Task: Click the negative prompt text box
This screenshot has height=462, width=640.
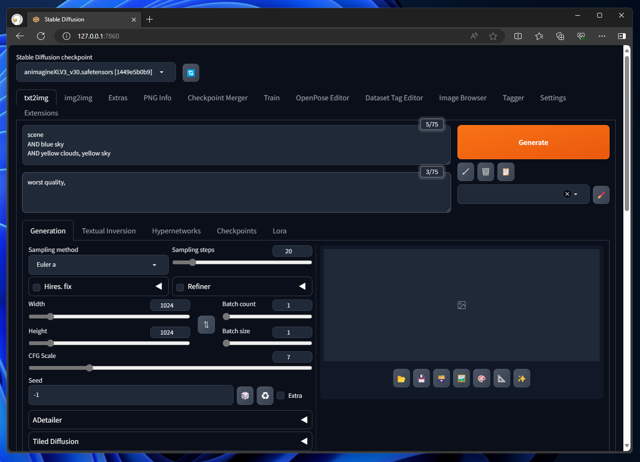Action: 236,193
